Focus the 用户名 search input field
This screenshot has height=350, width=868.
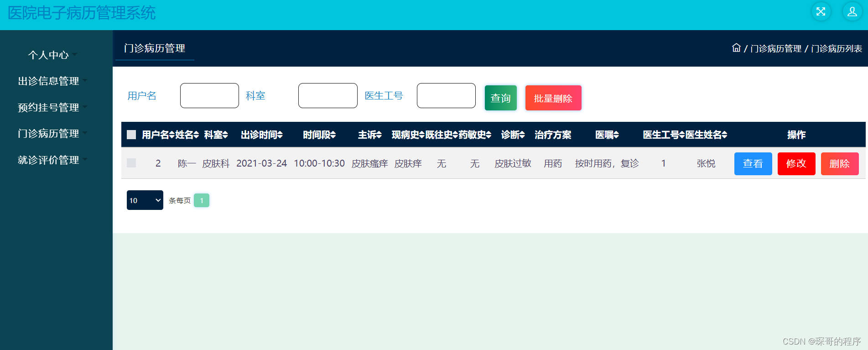point(209,95)
